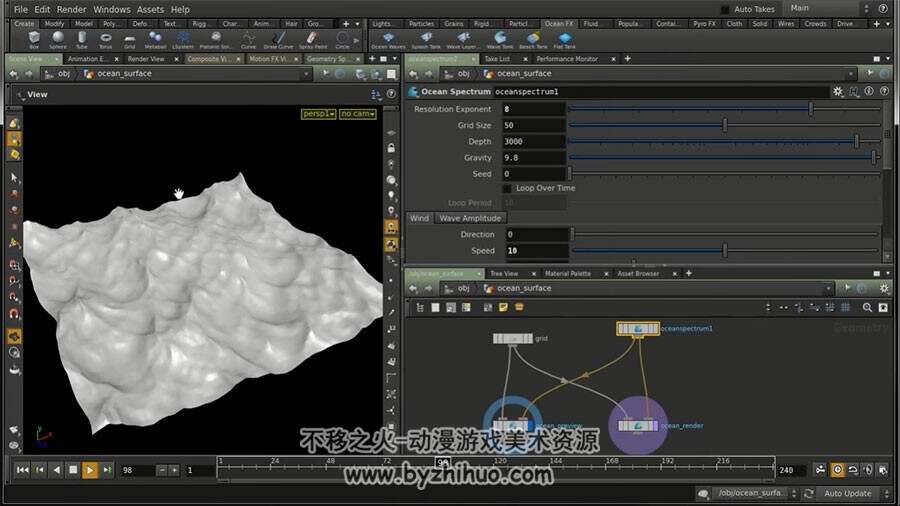The height and width of the screenshot is (506, 900).
Task: Expand the network editor path dropdown
Action: click(828, 289)
